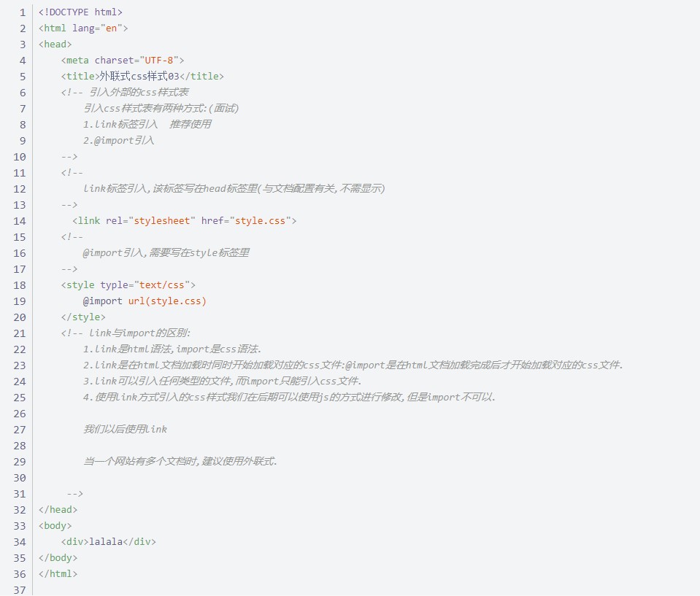
Task: Click the closing html tag
Action: [x=58, y=573]
